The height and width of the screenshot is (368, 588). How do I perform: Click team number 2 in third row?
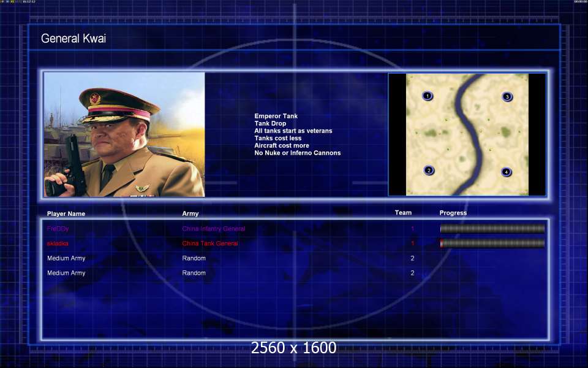pos(412,258)
